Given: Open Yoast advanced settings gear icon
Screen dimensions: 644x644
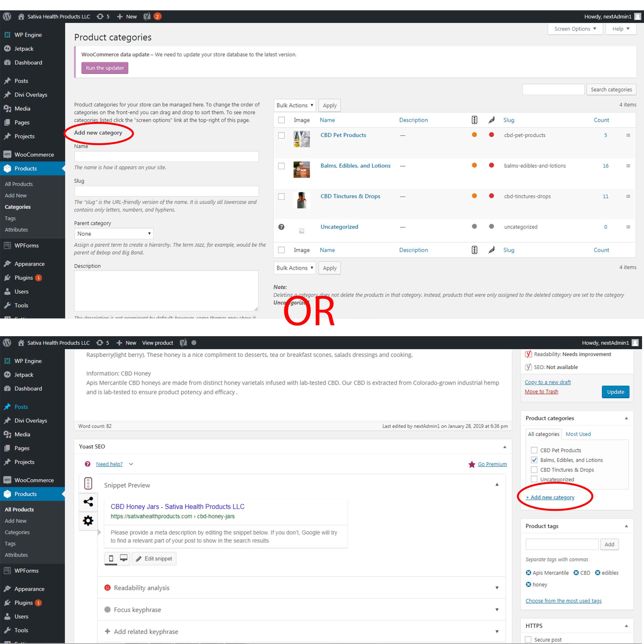Looking at the screenshot, I should (x=88, y=520).
